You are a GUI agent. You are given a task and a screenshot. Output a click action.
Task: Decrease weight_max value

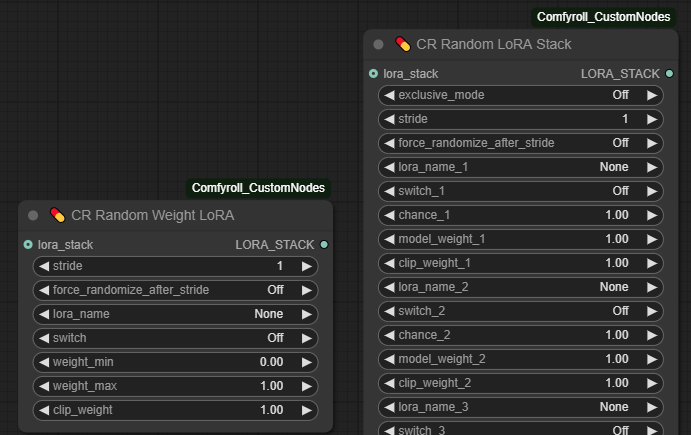coord(44,386)
